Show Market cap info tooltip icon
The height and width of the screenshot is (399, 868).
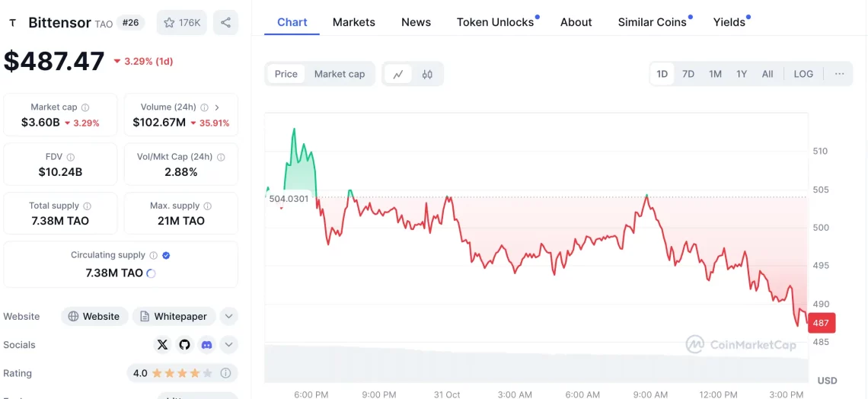(85, 107)
